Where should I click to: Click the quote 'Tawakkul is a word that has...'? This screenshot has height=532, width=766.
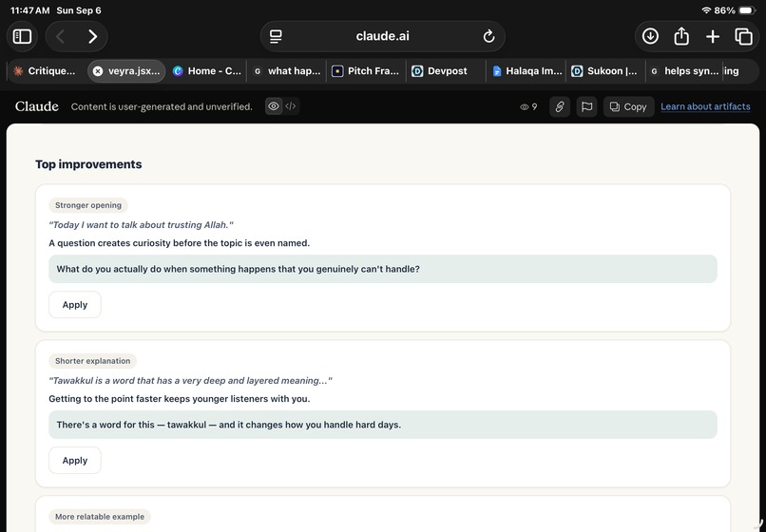(190, 381)
